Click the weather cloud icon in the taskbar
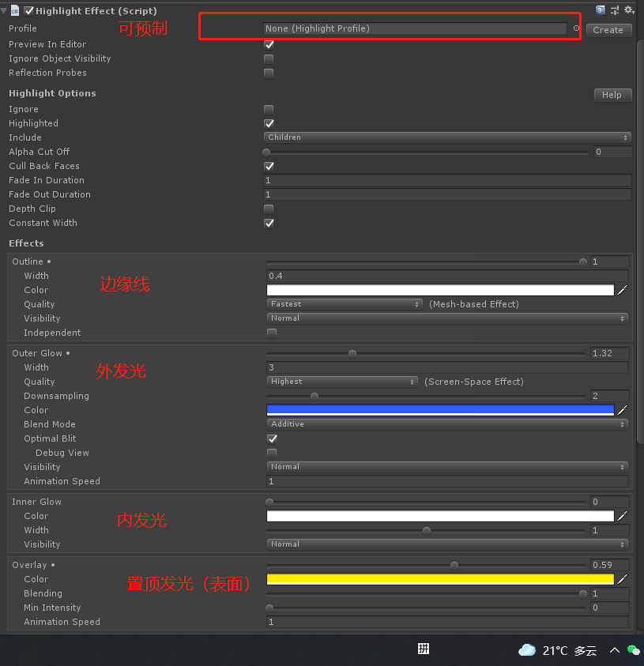 [527, 649]
